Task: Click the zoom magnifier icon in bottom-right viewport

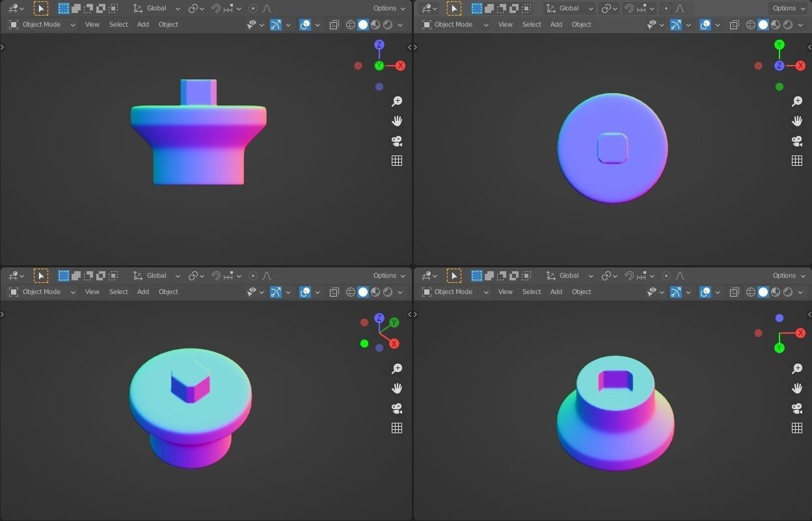Action: coord(797,369)
